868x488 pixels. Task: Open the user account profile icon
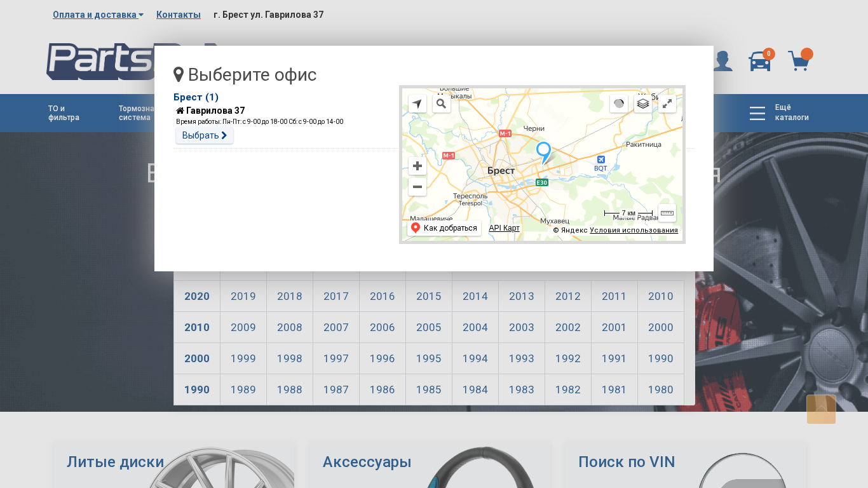click(722, 62)
